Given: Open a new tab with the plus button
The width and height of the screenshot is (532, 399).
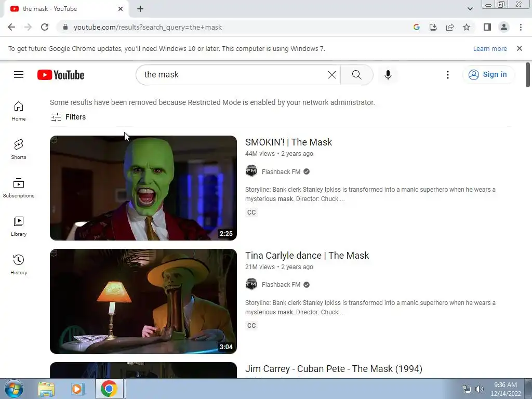Looking at the screenshot, I should coord(140,9).
